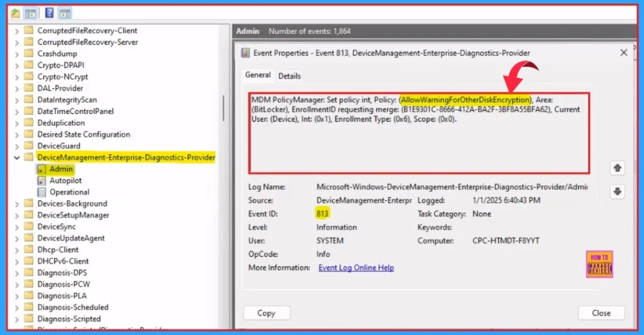
Task: Expand the Devices-Background node
Action: (x=17, y=204)
